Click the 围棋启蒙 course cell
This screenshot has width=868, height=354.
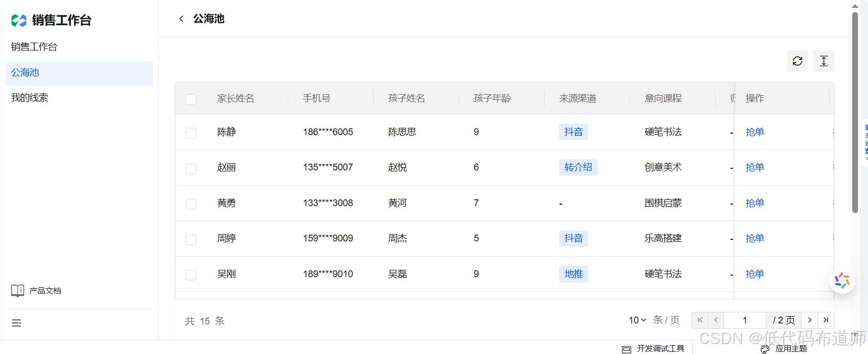tap(663, 203)
